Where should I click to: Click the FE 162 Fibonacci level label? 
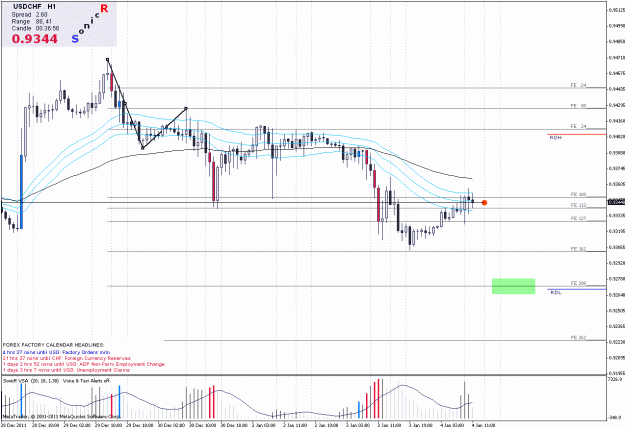[578, 249]
